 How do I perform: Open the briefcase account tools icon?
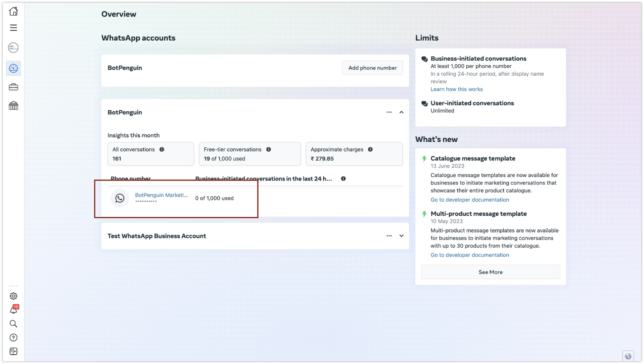(14, 87)
